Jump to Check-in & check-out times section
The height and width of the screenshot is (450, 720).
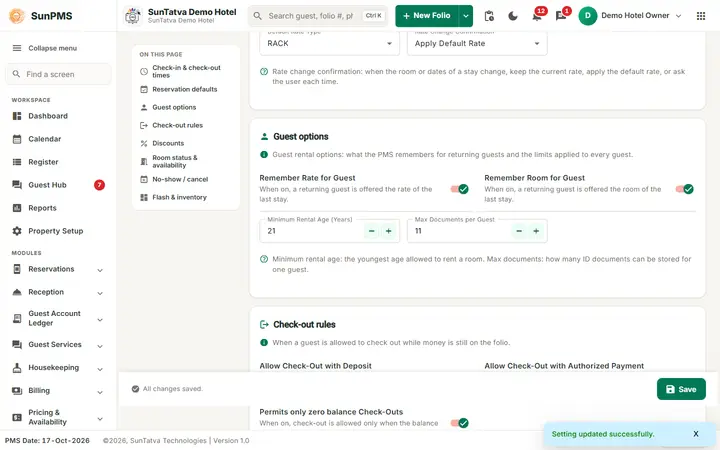tap(186, 71)
